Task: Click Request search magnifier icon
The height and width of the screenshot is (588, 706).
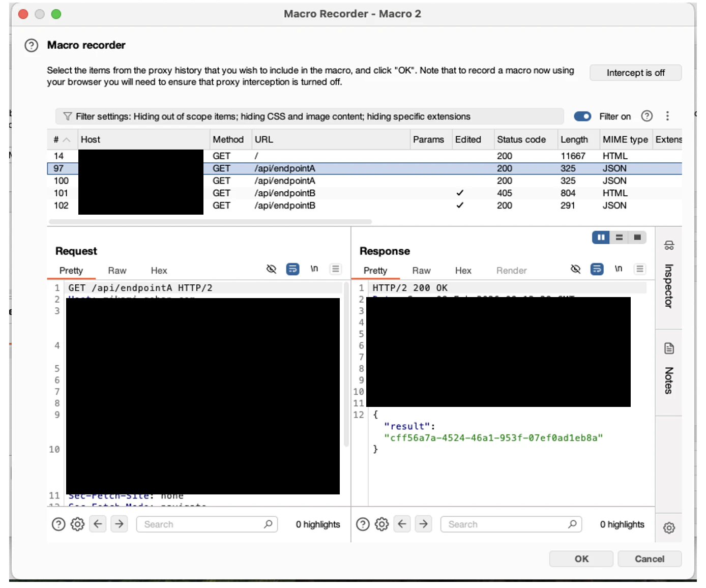Action: [x=268, y=524]
